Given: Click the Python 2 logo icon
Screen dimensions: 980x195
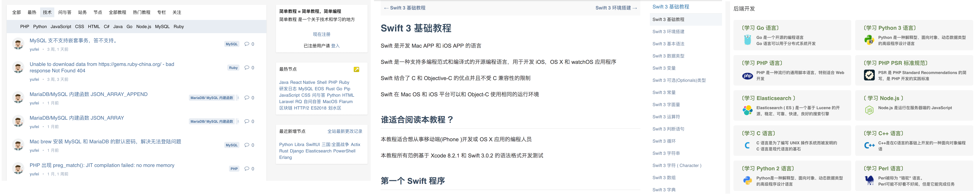Looking at the screenshot, I should pyautogui.click(x=747, y=180).
